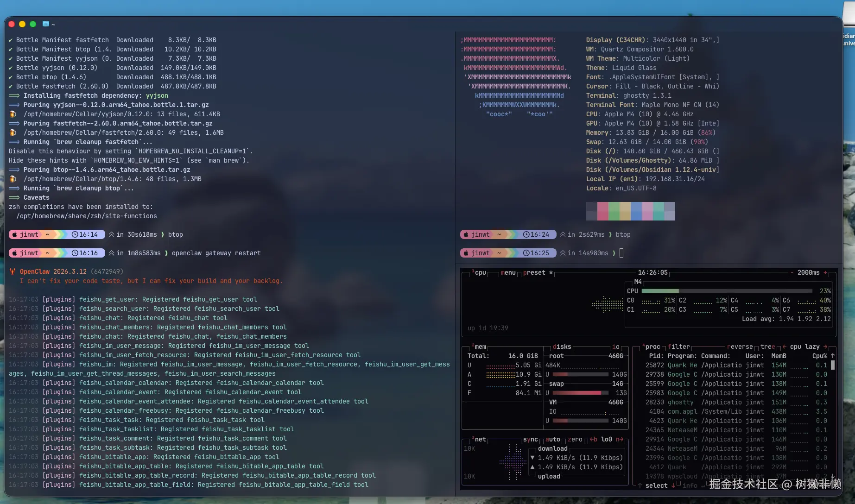Viewport: 855px width, 504px height.
Task: Toggle io mode in the disks panel
Action: pyautogui.click(x=615, y=347)
